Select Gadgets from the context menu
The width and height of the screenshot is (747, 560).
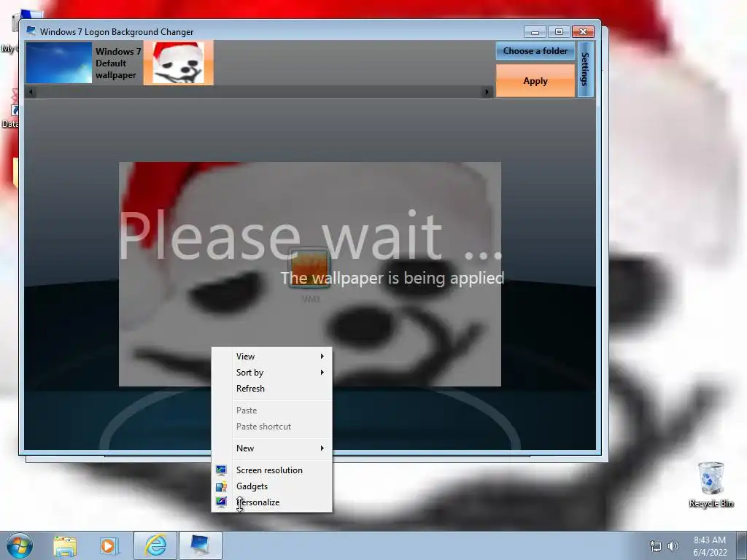coord(271,486)
